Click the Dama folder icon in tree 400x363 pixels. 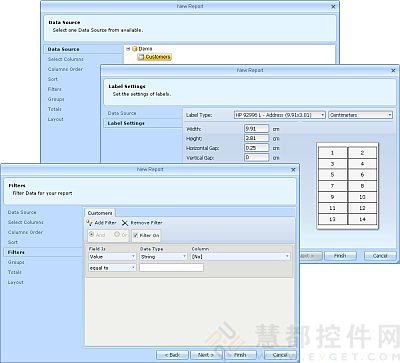pyautogui.click(x=135, y=49)
